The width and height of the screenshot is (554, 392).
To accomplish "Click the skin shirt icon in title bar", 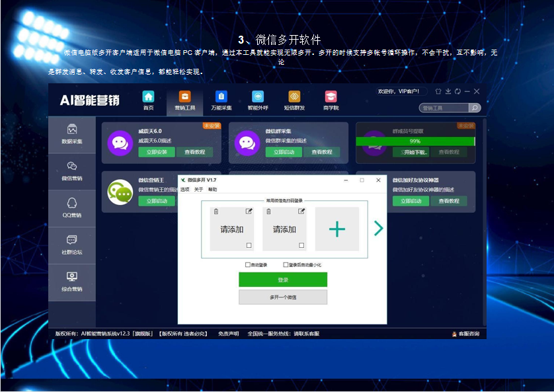I will 438,91.
